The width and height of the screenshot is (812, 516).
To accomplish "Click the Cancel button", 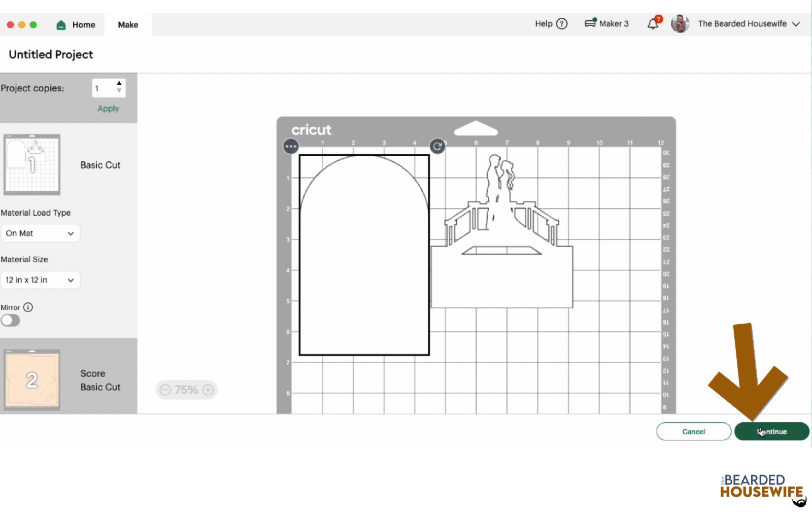I will click(693, 432).
